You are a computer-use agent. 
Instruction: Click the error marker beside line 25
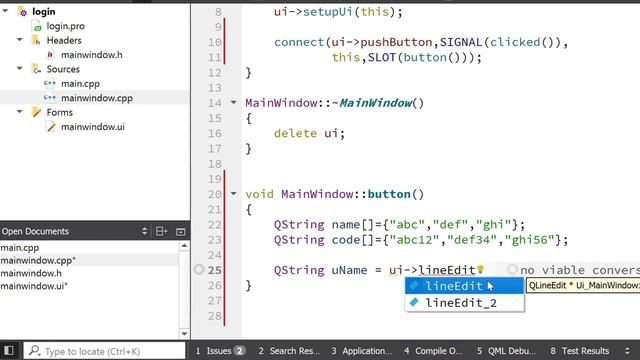point(199,269)
